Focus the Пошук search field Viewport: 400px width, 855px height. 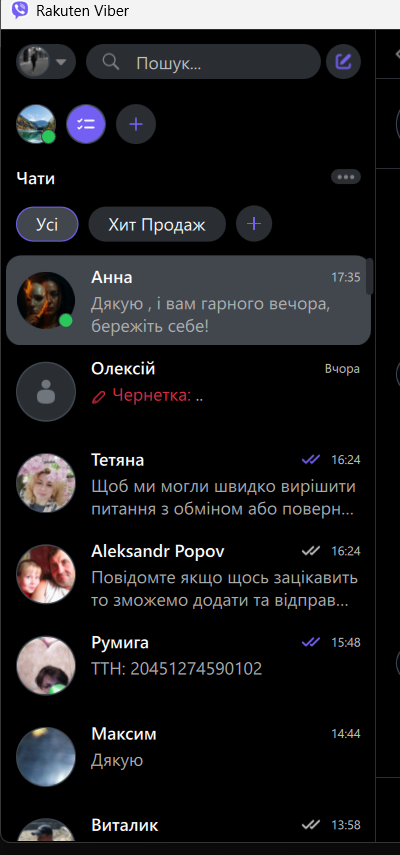pos(203,62)
